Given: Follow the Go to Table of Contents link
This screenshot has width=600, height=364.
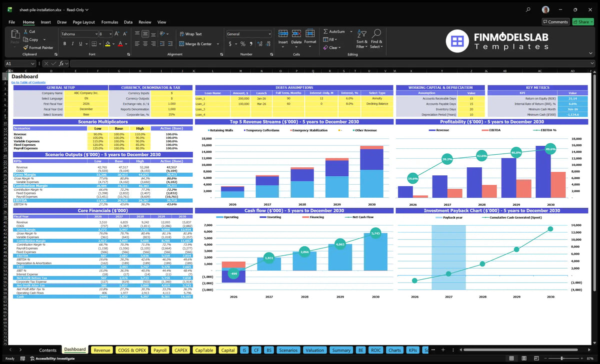Looking at the screenshot, I should 28,82.
